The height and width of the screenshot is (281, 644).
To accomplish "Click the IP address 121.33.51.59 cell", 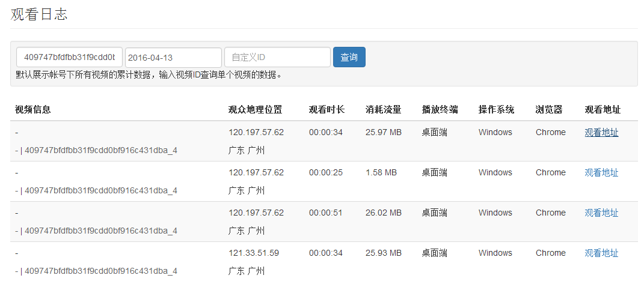I will (254, 253).
